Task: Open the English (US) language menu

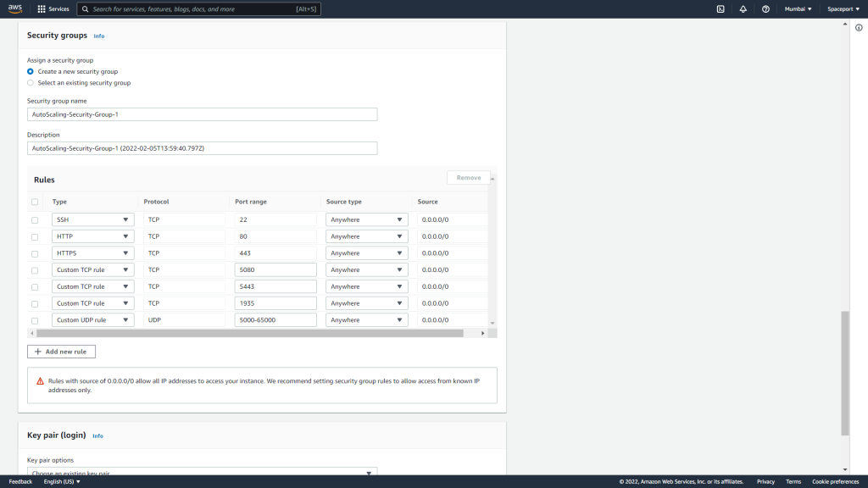Action: tap(62, 482)
